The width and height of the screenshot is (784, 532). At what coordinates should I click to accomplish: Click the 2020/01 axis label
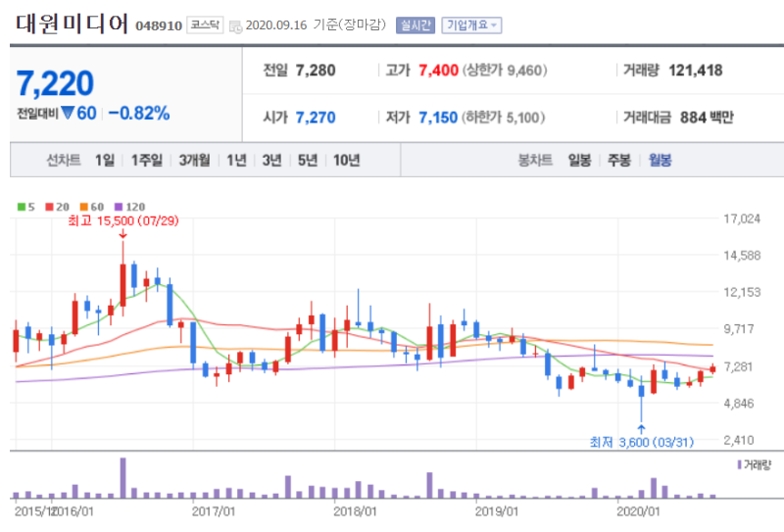638,511
